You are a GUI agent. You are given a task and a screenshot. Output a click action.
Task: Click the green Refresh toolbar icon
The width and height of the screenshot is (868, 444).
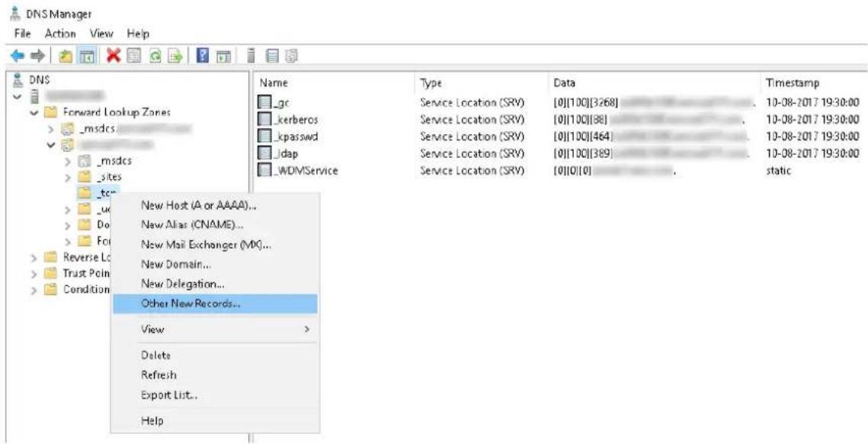[155, 56]
